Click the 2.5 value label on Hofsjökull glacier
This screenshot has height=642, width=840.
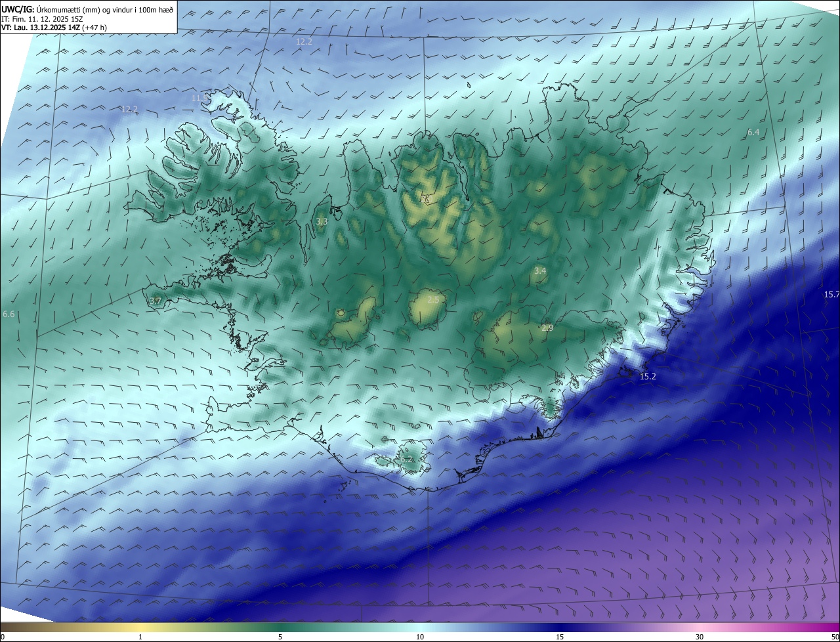[433, 299]
